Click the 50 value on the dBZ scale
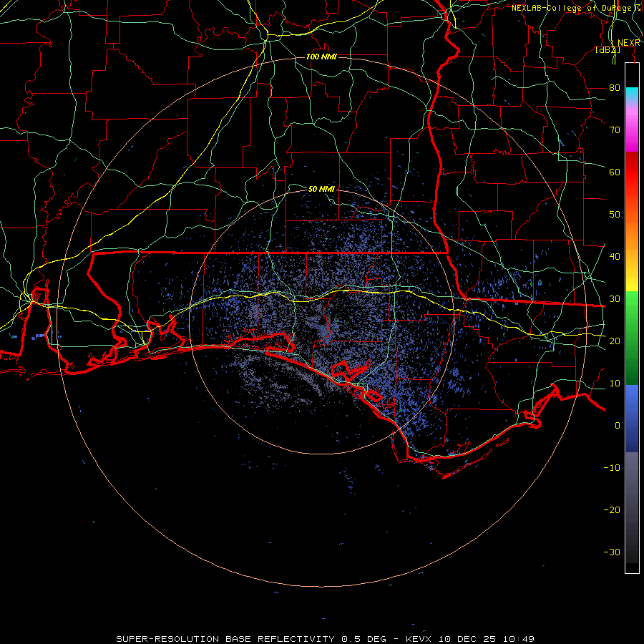Viewport: 644px width, 644px height. point(615,215)
